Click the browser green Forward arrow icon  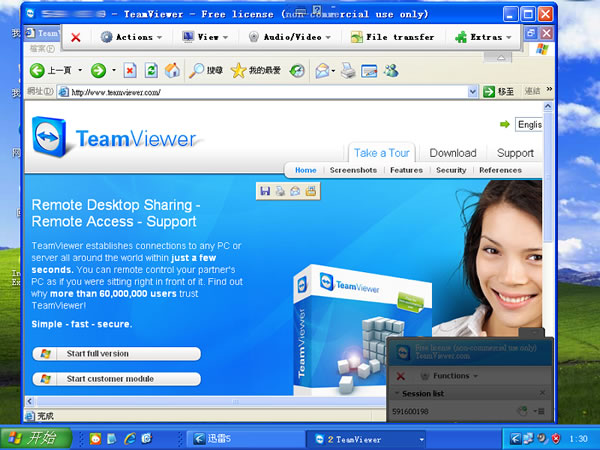click(98, 70)
